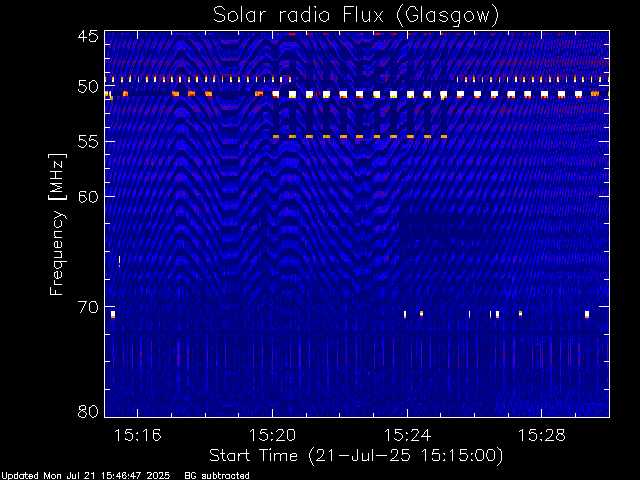Click the '80' frequency axis label

coord(88,411)
